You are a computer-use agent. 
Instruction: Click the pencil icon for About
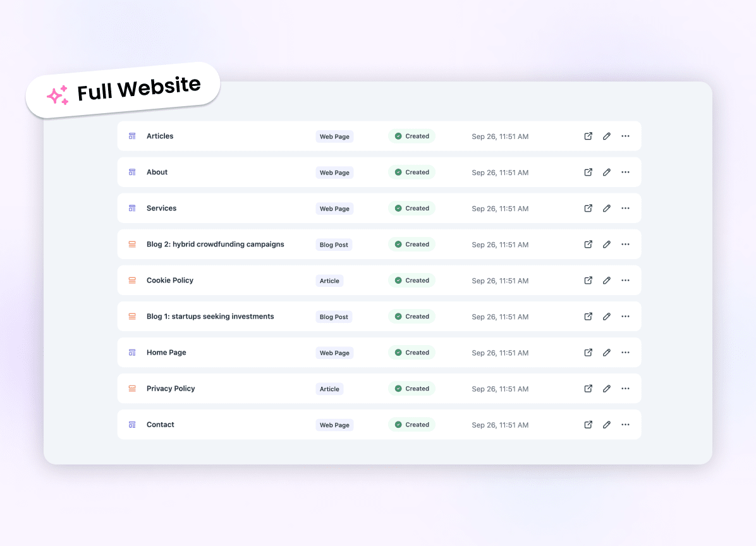[x=607, y=172]
